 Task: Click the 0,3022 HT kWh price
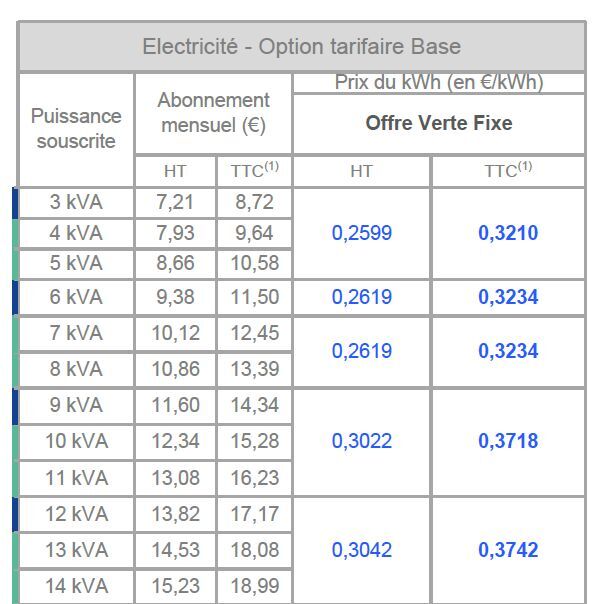tap(361, 441)
